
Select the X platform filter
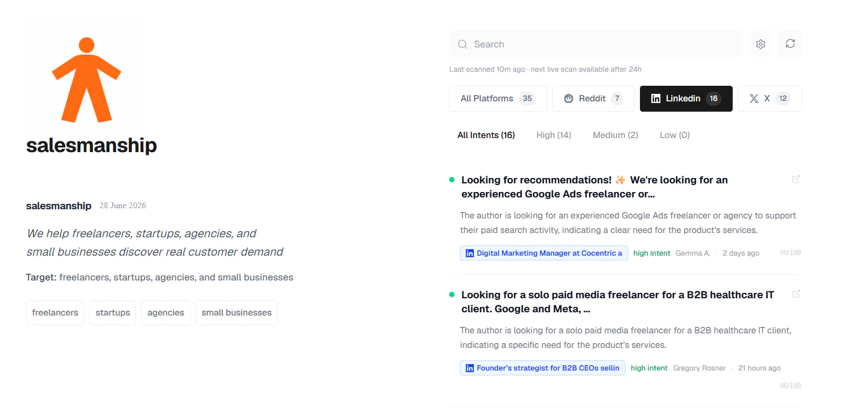tap(770, 99)
